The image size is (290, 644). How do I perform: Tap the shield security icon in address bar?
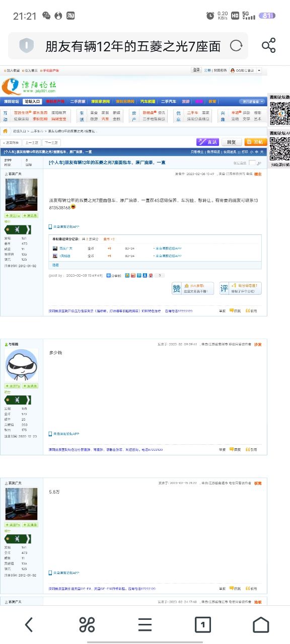point(26,46)
